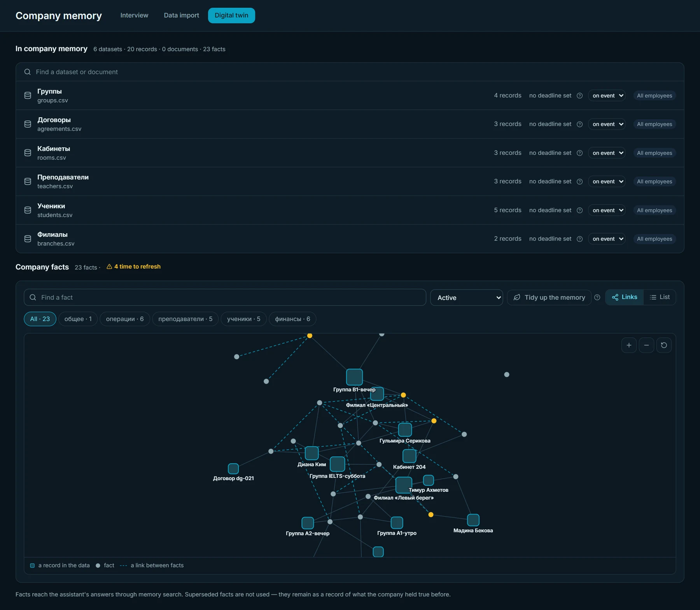Select the Группа A2-вечер graph node
The image size is (700, 610).
point(308,523)
